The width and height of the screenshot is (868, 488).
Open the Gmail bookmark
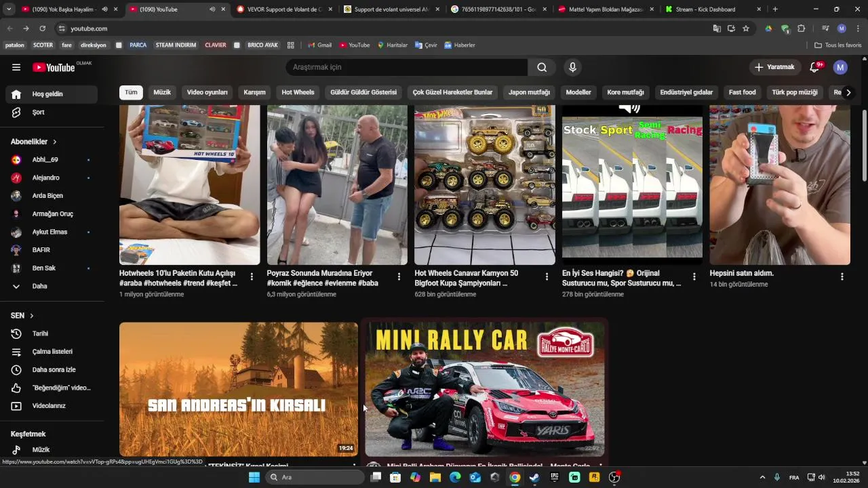click(x=319, y=45)
